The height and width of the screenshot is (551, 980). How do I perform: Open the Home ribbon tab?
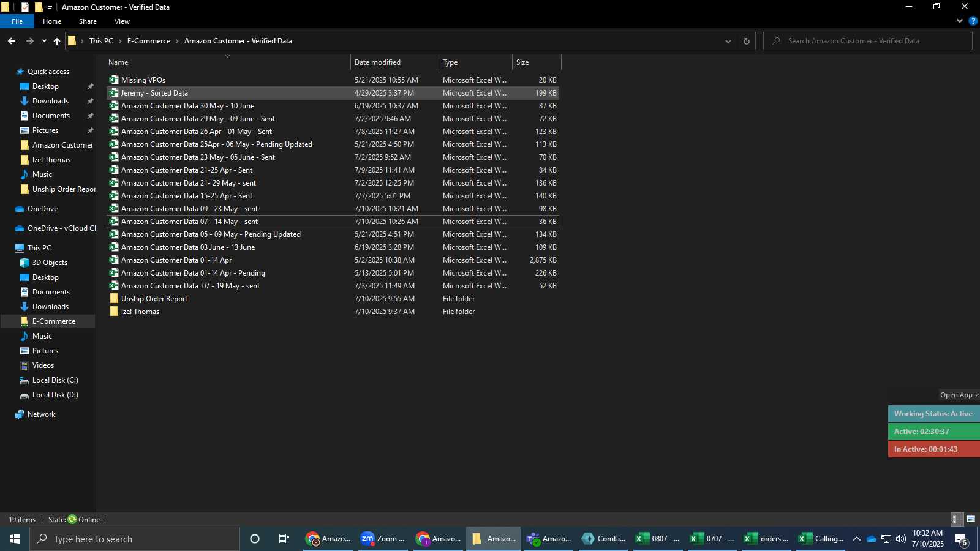pyautogui.click(x=52, y=21)
